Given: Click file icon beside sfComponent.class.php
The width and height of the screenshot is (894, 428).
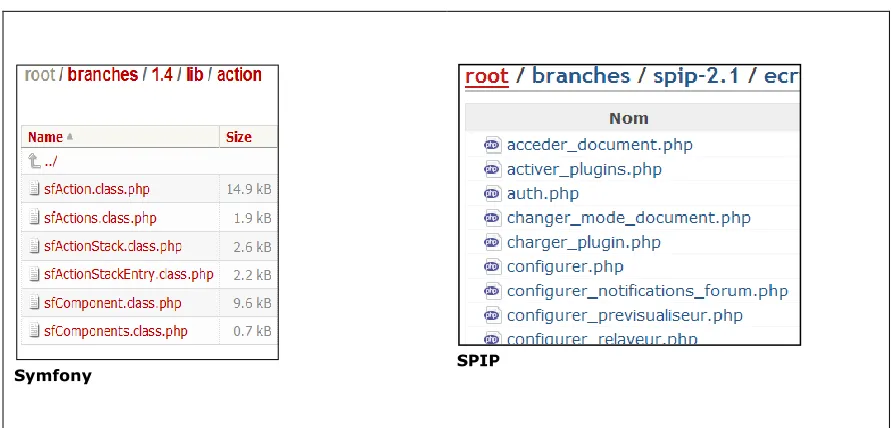Looking at the screenshot, I should pyautogui.click(x=34, y=303).
